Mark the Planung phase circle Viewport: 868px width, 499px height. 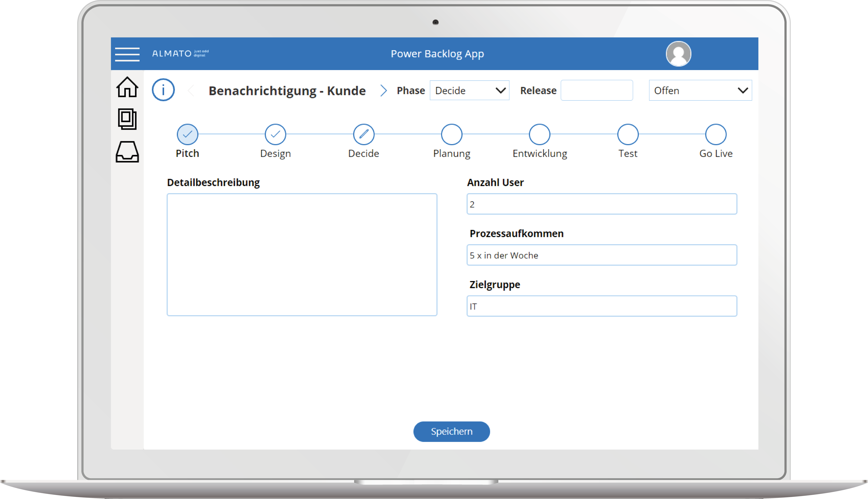pos(451,134)
